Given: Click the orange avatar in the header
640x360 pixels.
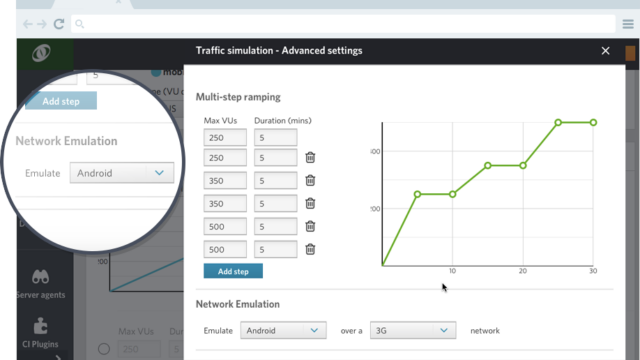Looking at the screenshot, I should click(630, 53).
